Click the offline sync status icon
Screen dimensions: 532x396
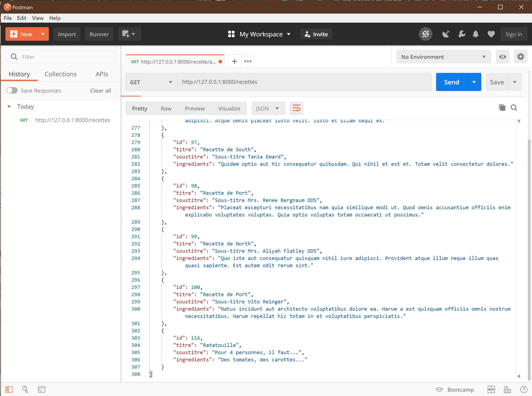pyautogui.click(x=425, y=34)
